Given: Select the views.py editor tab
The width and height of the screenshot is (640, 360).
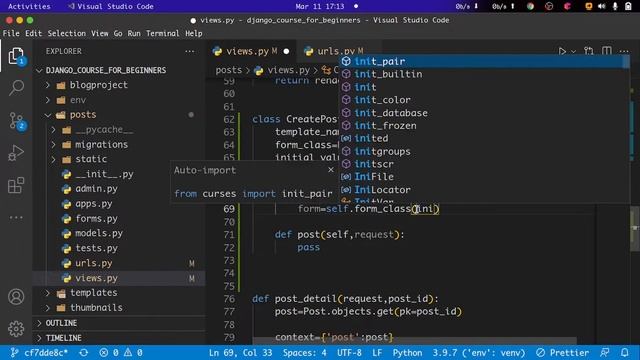Looking at the screenshot, I should click(251, 51).
